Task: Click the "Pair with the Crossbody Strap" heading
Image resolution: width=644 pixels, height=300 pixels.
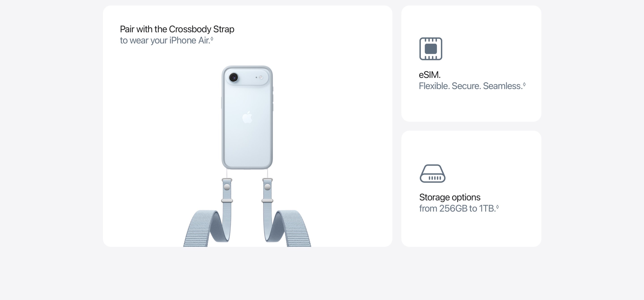Action: [177, 29]
